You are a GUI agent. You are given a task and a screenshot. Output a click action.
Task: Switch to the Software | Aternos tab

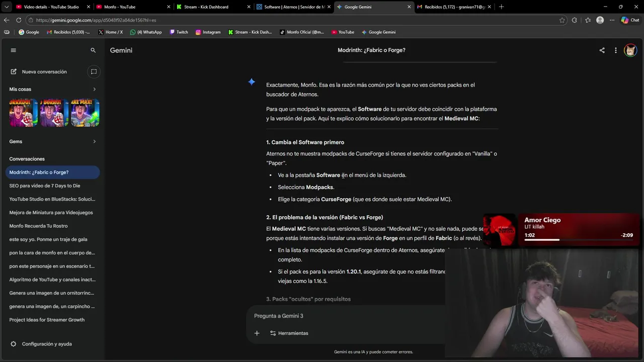pos(294,7)
